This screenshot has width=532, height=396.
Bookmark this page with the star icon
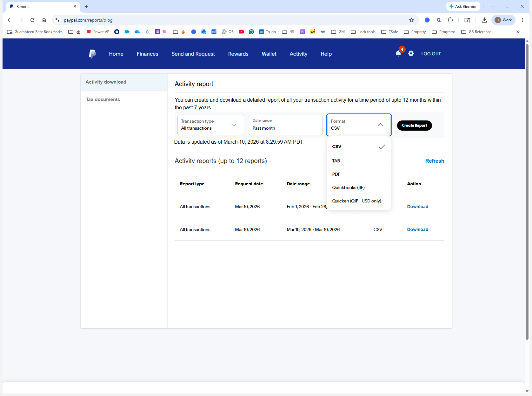coord(411,20)
